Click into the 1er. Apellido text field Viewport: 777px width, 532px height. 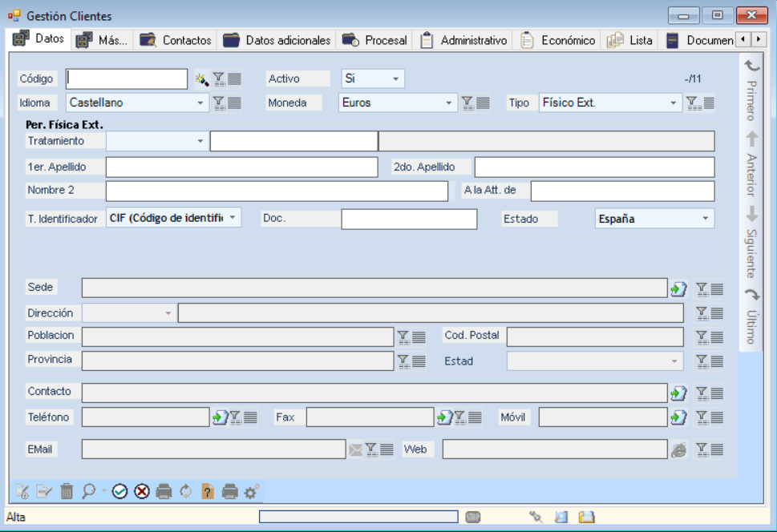tap(241, 167)
